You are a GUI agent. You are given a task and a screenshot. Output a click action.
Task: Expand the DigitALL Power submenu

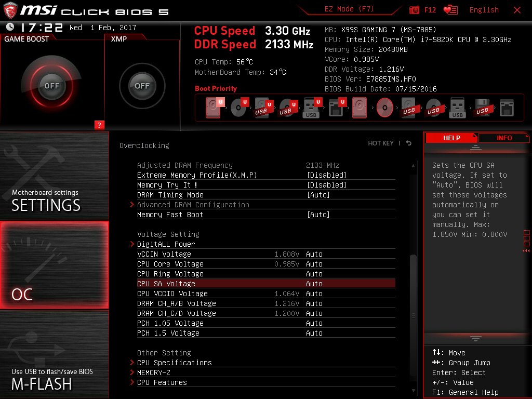[x=166, y=244]
